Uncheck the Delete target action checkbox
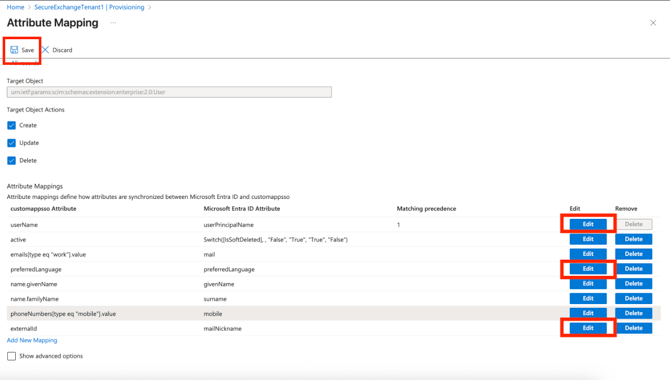Image resolution: width=670 pixels, height=380 pixels. point(12,160)
